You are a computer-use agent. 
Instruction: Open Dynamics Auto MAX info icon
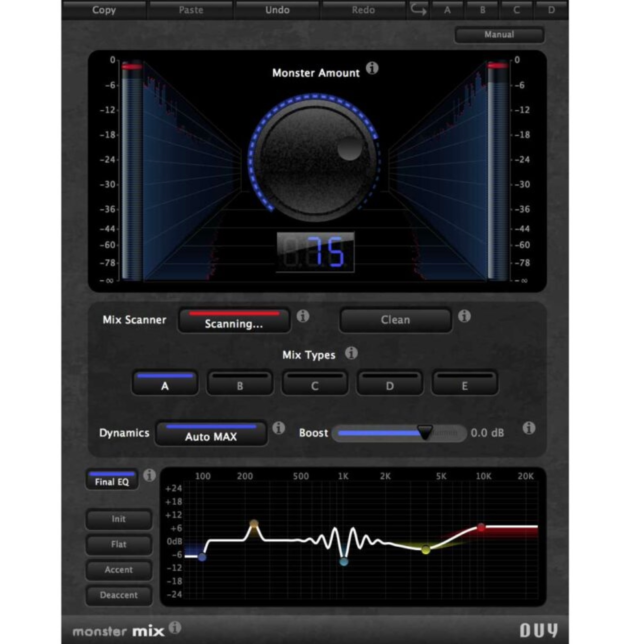point(279,428)
